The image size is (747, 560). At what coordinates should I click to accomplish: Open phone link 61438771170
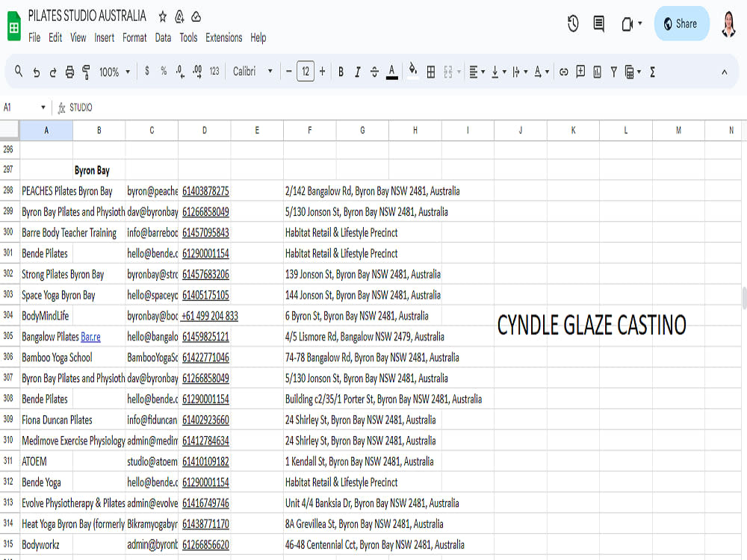coord(205,524)
